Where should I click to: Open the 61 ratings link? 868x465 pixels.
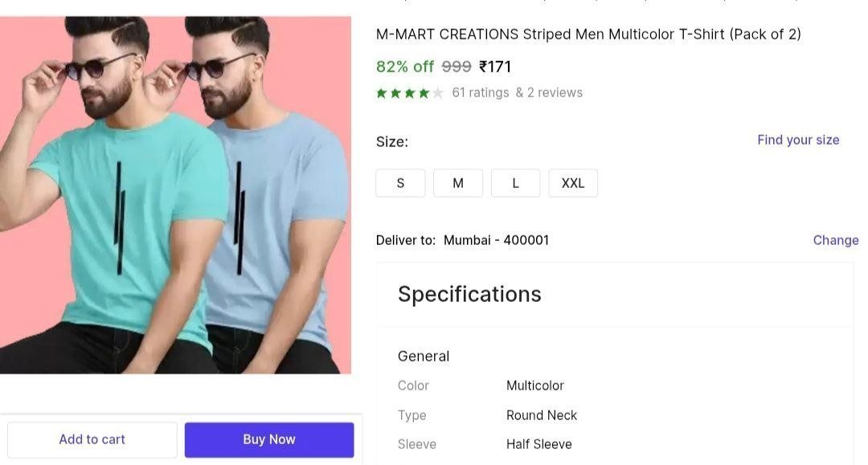(481, 92)
